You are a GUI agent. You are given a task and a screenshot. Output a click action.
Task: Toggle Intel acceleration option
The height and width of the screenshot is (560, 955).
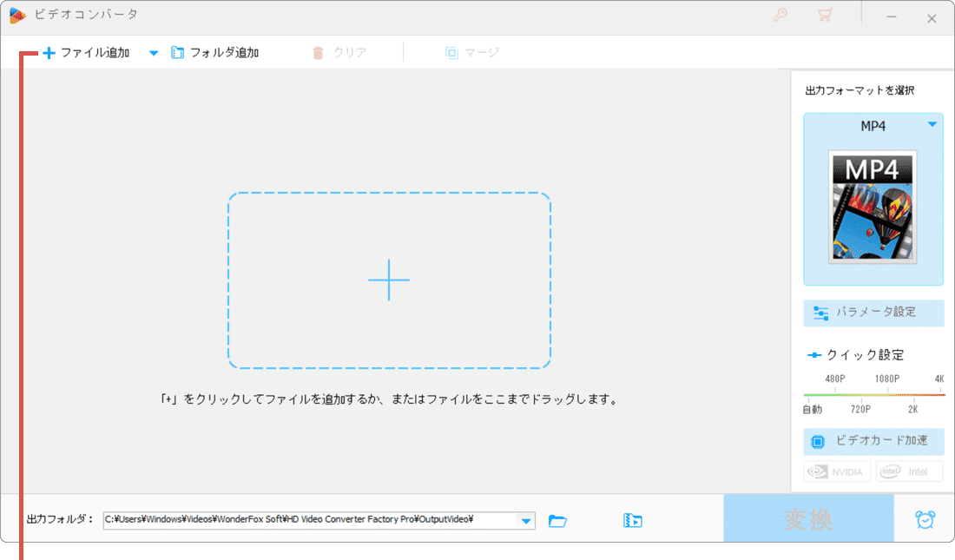click(x=909, y=471)
